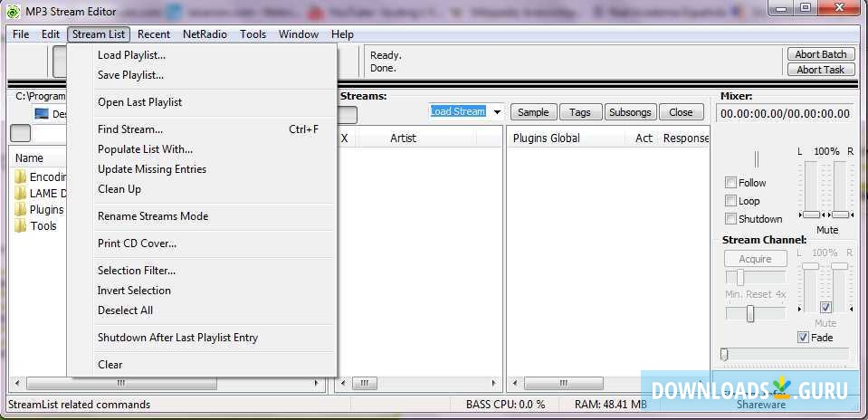The width and height of the screenshot is (868, 420).
Task: Click the BASS CPU: 0.0 % status entry
Action: tap(505, 405)
